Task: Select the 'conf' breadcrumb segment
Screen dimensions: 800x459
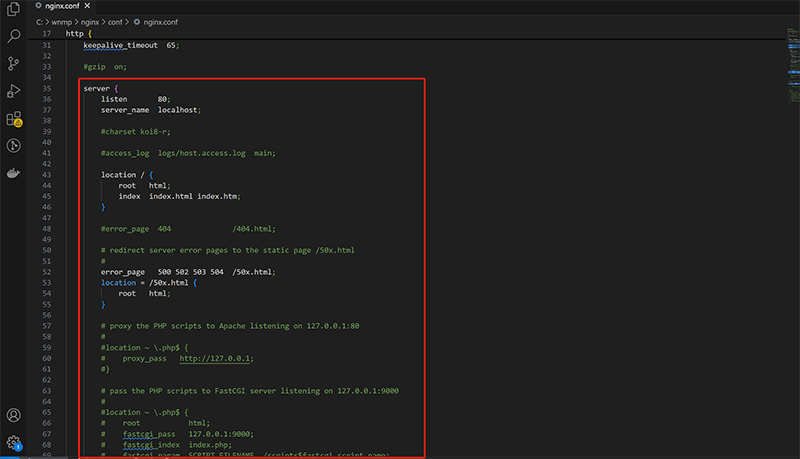Action: tap(115, 22)
